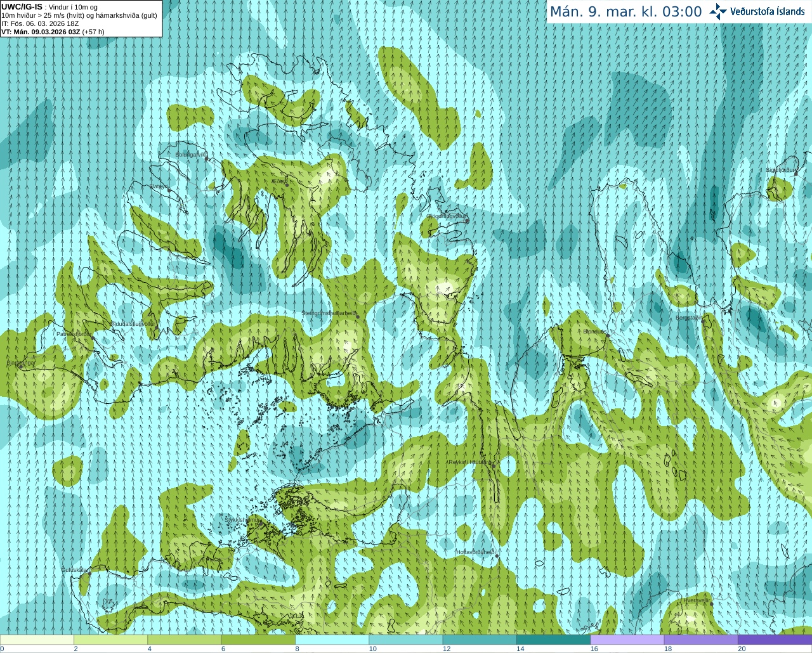Click the Bíldudalsflugvöllur station label
The image size is (812, 653).
tap(133, 323)
